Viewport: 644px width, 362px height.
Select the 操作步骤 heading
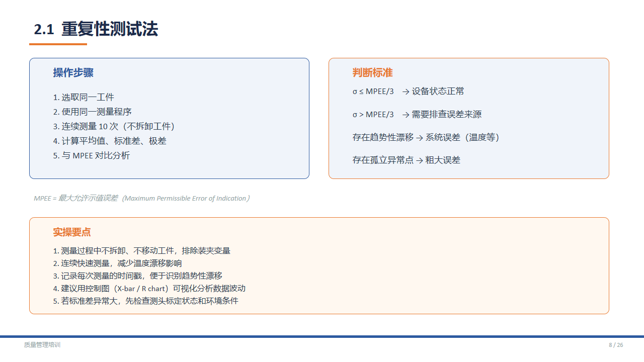point(73,73)
